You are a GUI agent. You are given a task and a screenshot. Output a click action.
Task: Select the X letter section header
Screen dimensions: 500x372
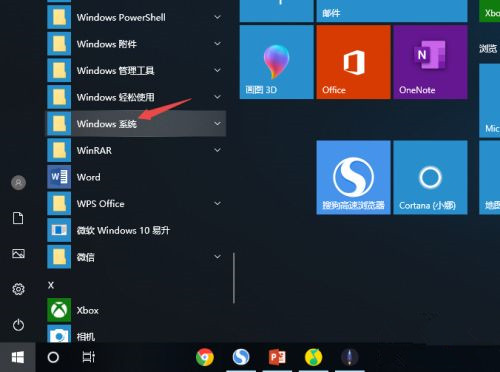pos(51,285)
